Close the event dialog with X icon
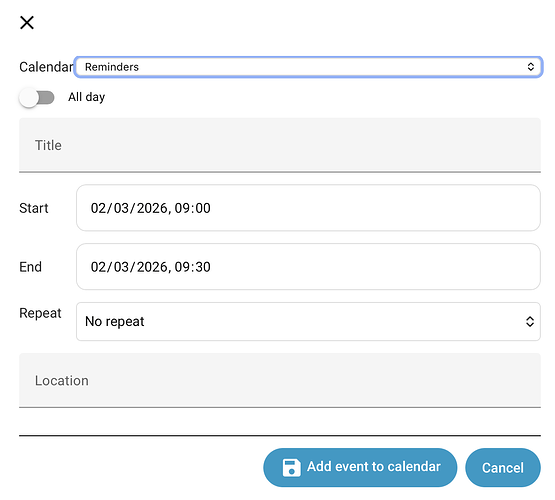Image resolution: width=555 pixels, height=500 pixels. click(27, 23)
